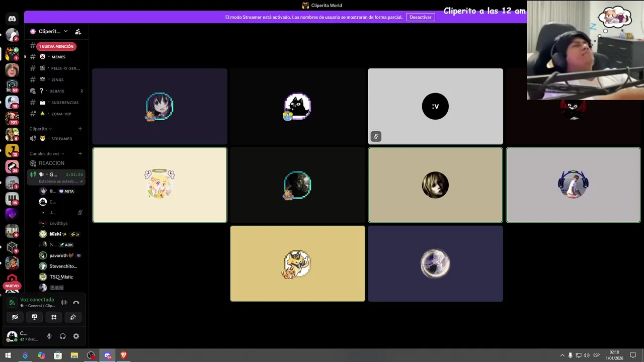The width and height of the screenshot is (644, 362).
Task: Open connection details signal icon
Action: coord(12,302)
